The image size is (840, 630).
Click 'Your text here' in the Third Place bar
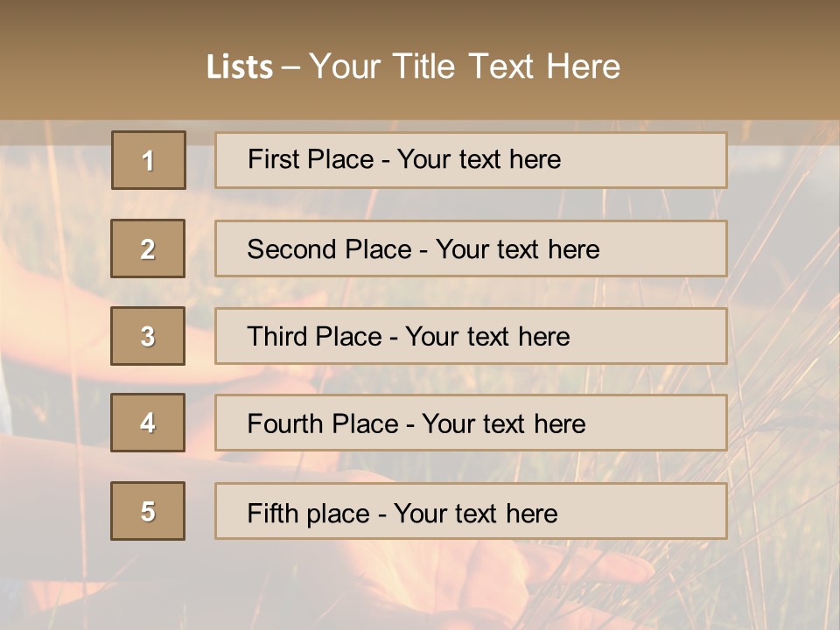(x=487, y=337)
